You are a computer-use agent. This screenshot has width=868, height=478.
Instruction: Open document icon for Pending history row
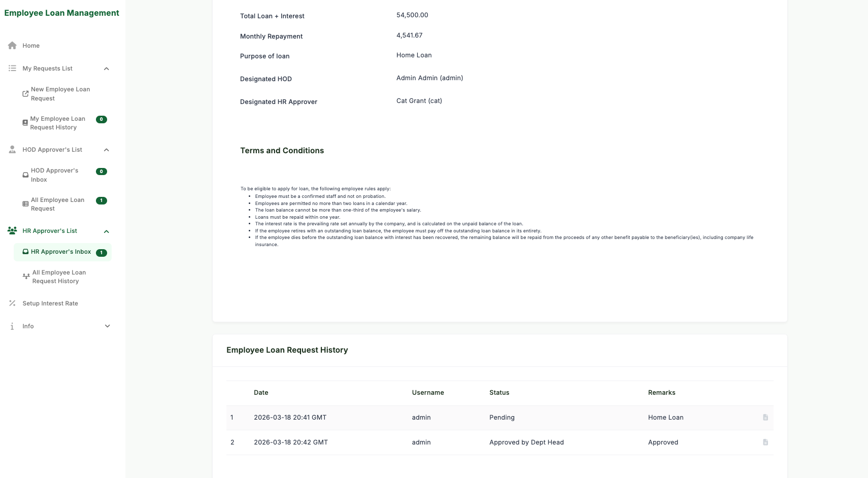[765, 418]
